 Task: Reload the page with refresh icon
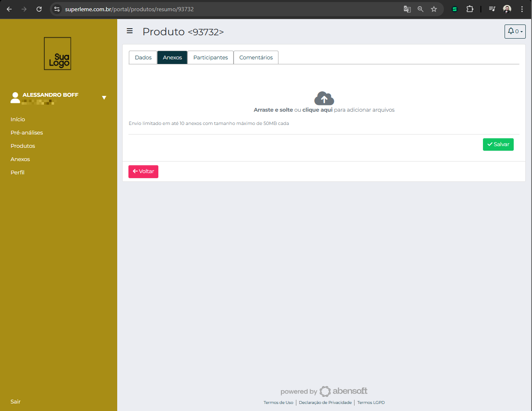tap(39, 9)
